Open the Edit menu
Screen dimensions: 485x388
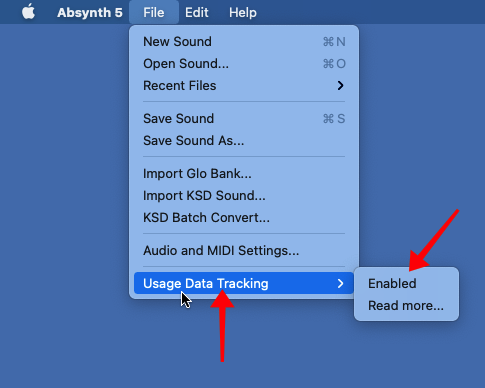[197, 12]
